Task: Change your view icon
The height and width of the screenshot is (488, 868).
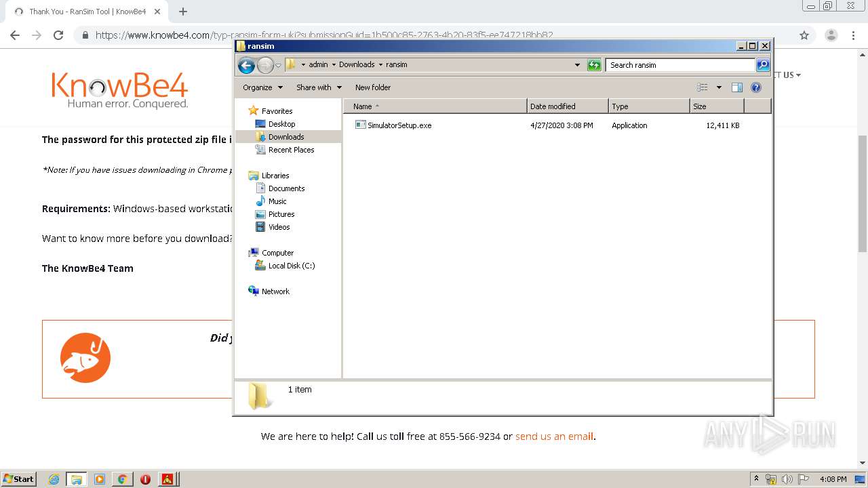Action: 703,87
